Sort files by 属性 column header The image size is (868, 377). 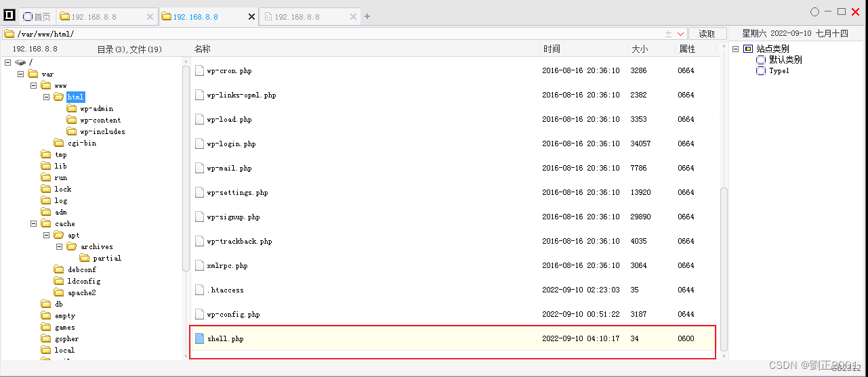click(688, 49)
